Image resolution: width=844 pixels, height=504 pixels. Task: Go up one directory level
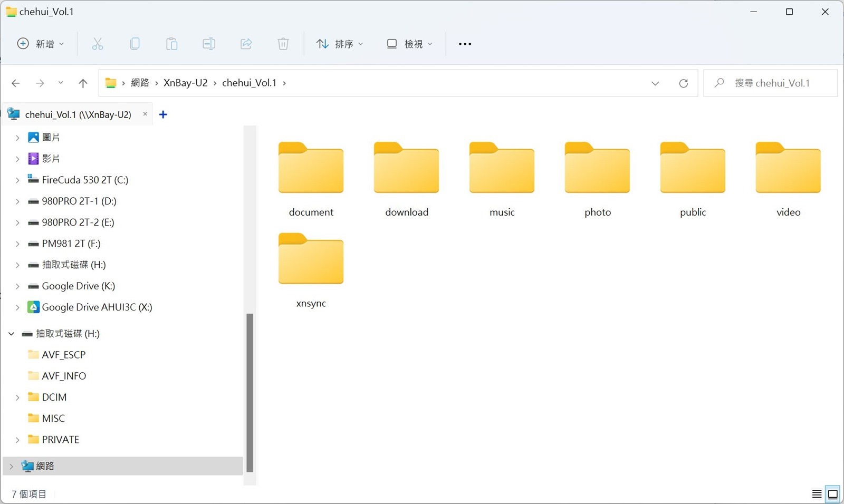pyautogui.click(x=83, y=83)
